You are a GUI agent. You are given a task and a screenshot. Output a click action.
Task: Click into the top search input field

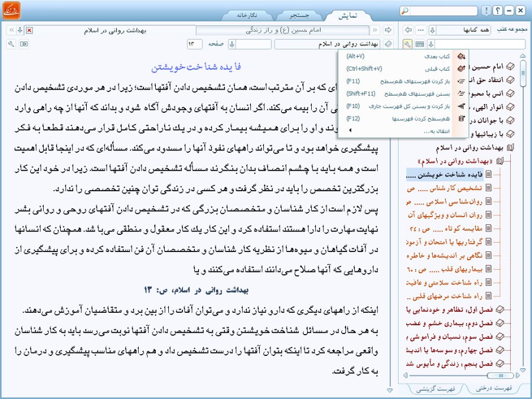(x=444, y=11)
